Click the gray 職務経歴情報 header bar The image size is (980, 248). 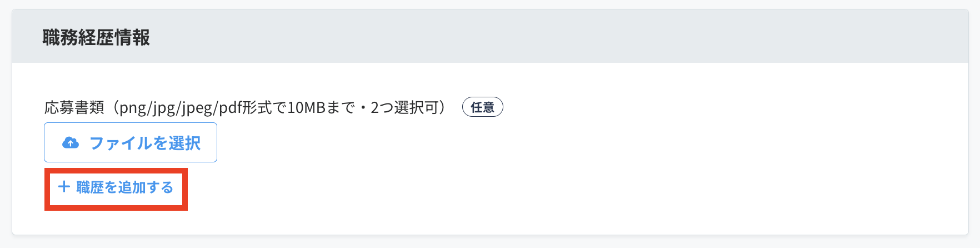click(500, 37)
